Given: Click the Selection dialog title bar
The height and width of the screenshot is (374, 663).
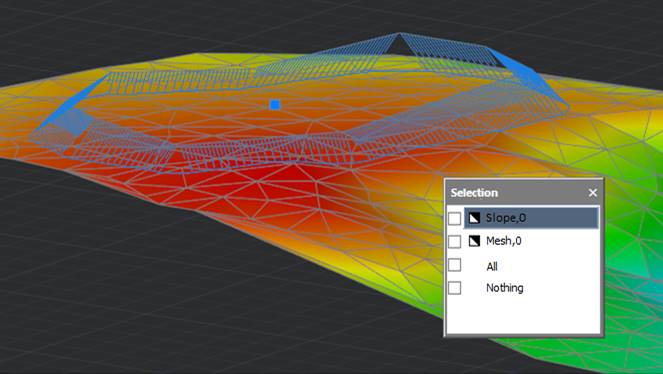Looking at the screenshot, I should [524, 193].
